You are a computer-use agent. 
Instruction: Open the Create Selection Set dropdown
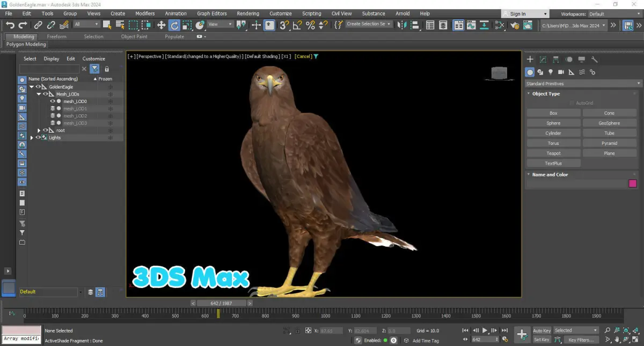point(369,24)
